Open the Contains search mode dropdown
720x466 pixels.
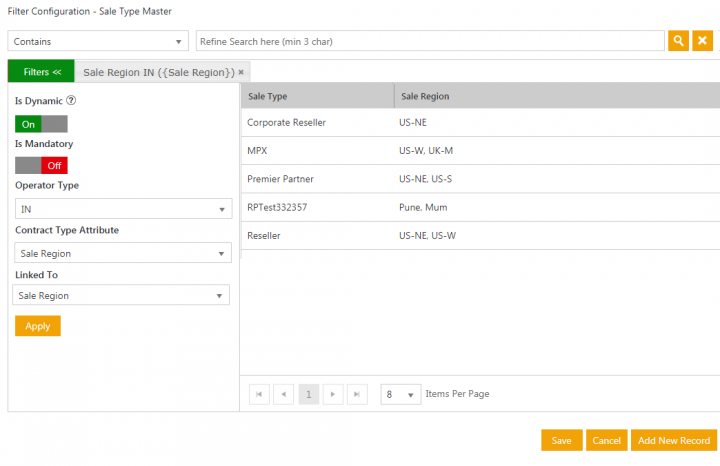click(98, 41)
